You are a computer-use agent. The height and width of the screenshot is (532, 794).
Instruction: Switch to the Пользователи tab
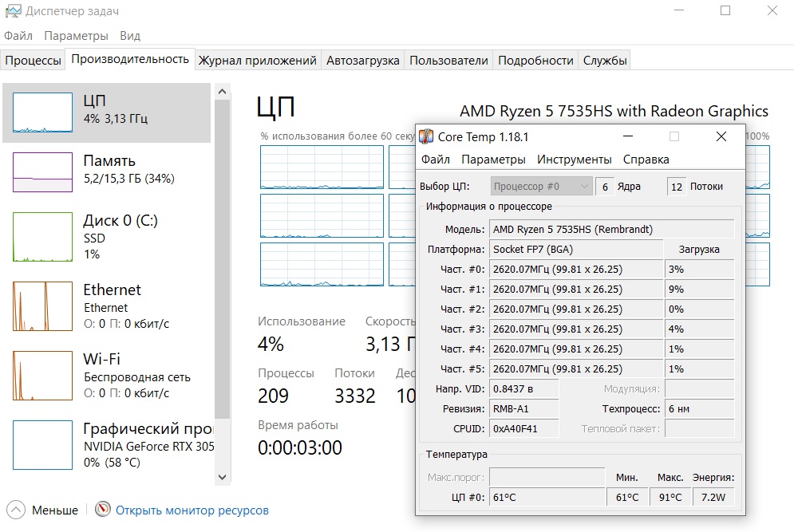448,61
